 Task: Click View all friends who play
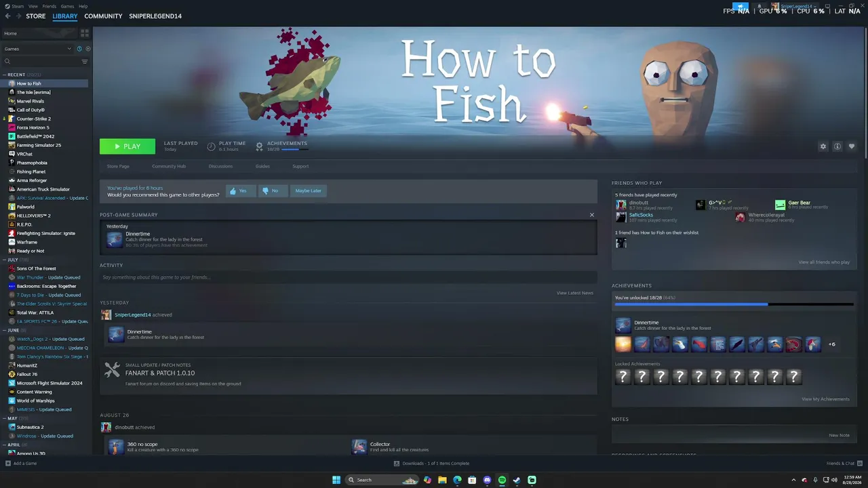(824, 262)
